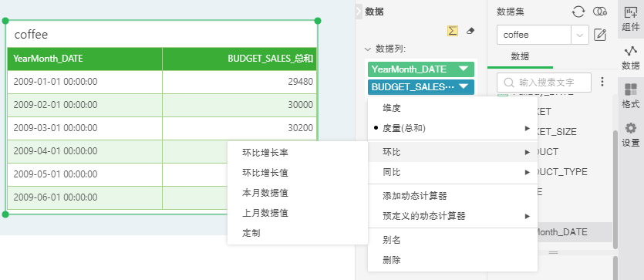Image resolution: width=644 pixels, height=280 pixels.
Task: Click the field list vertical scrollbar
Action: (615, 189)
